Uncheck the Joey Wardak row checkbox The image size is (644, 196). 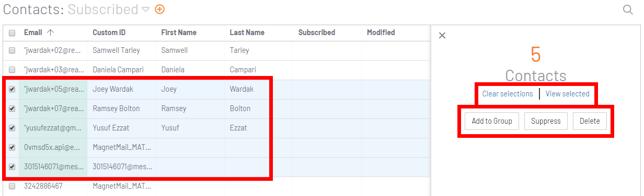pos(12,89)
